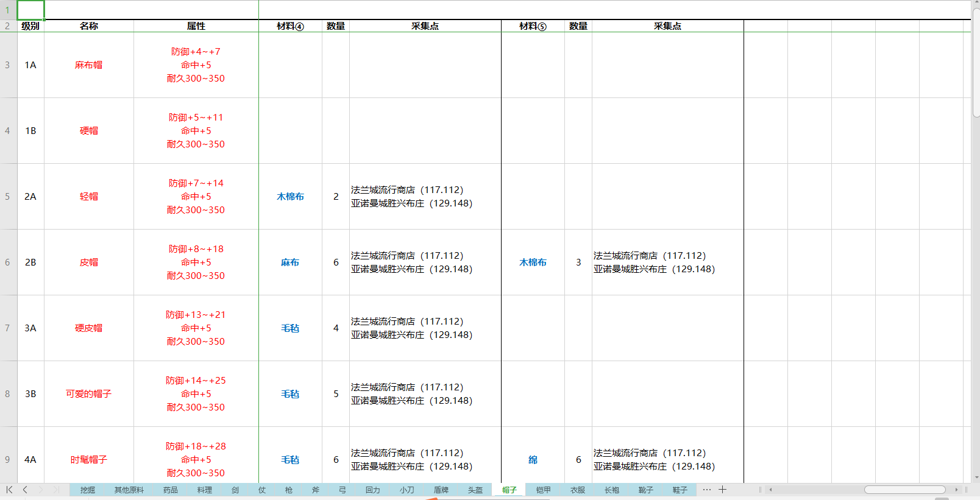Switch to the 挖掘 sheet tab
The height and width of the screenshot is (500, 980).
[88, 490]
